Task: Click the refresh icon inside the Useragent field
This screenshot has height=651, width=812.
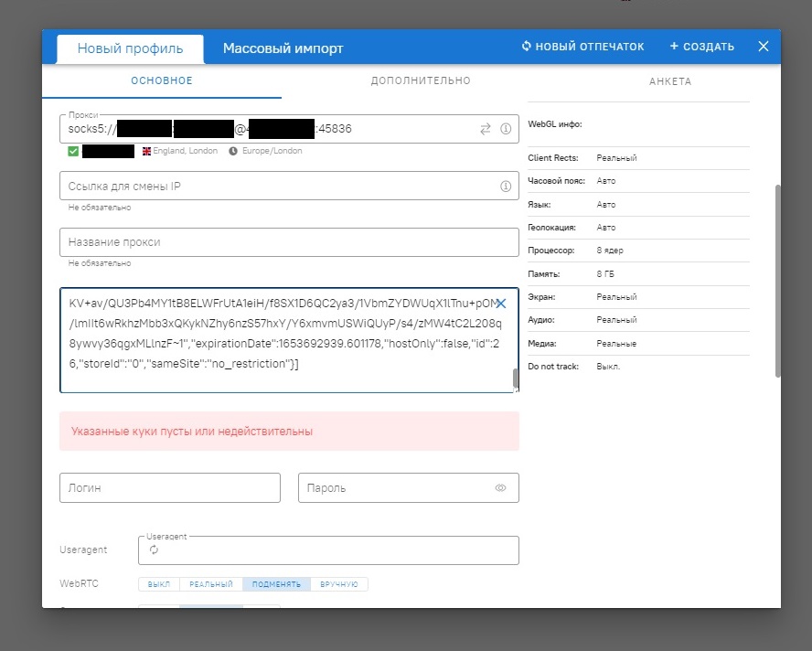Action: coord(154,550)
